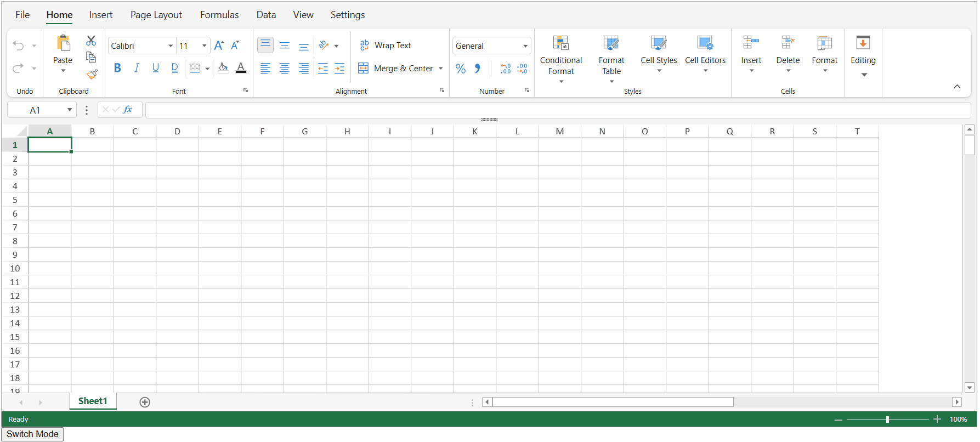Click the Undo arrow icon
The width and height of the screenshot is (980, 442).
18,46
